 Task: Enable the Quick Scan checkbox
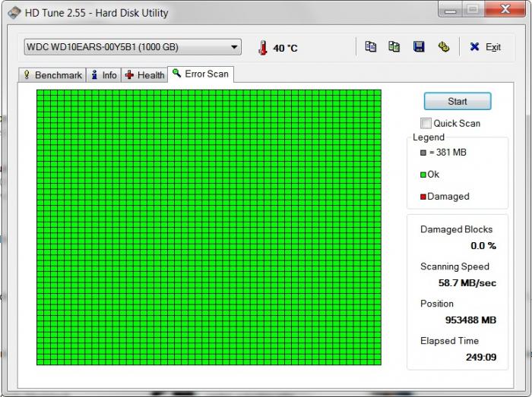pyautogui.click(x=426, y=123)
